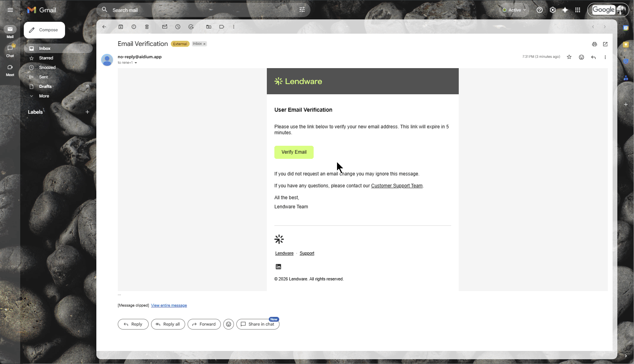Show the hidden side panel chevron
Screen dimensions: 634x364
pyautogui.click(x=626, y=356)
